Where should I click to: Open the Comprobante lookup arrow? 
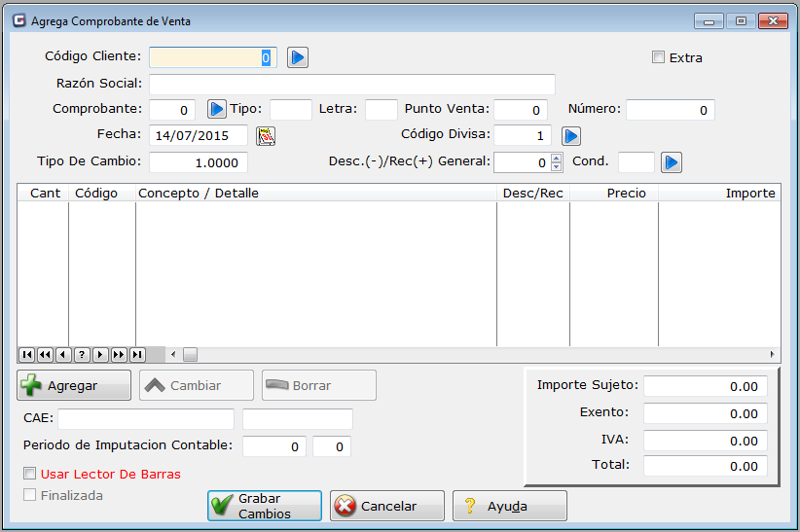pyautogui.click(x=217, y=110)
